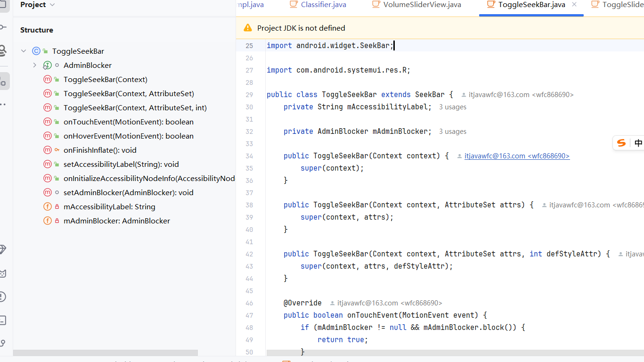Switch to the VolumeSliderView.java tab
This screenshot has width=644, height=362.
click(417, 5)
